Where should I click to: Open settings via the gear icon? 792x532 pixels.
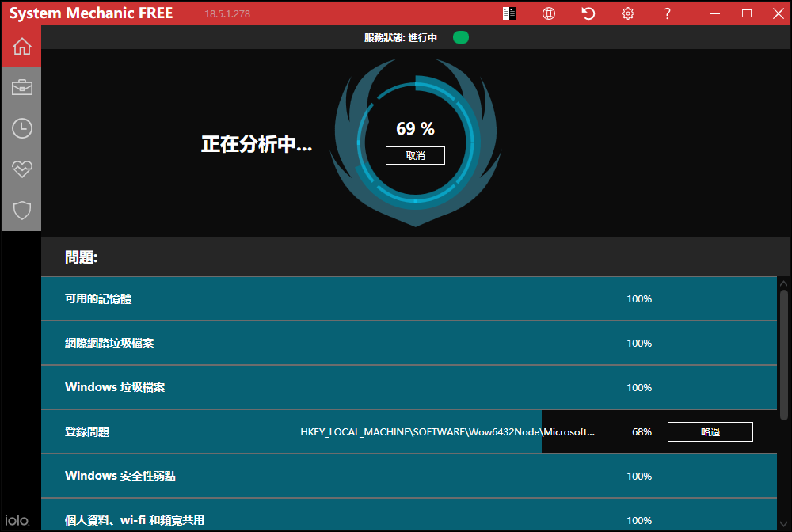click(x=627, y=13)
